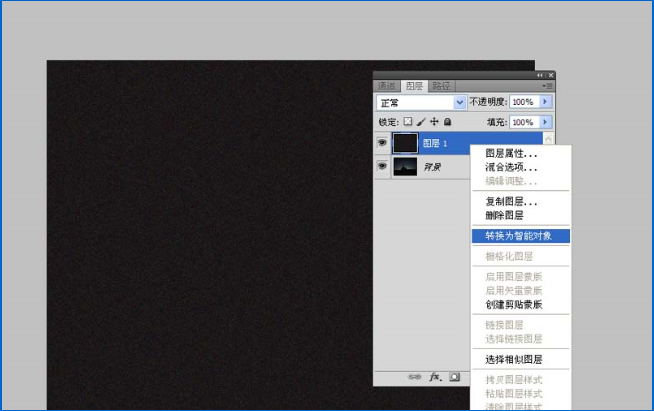Select 复制图层... in the context menu
654x411 pixels.
click(x=511, y=201)
